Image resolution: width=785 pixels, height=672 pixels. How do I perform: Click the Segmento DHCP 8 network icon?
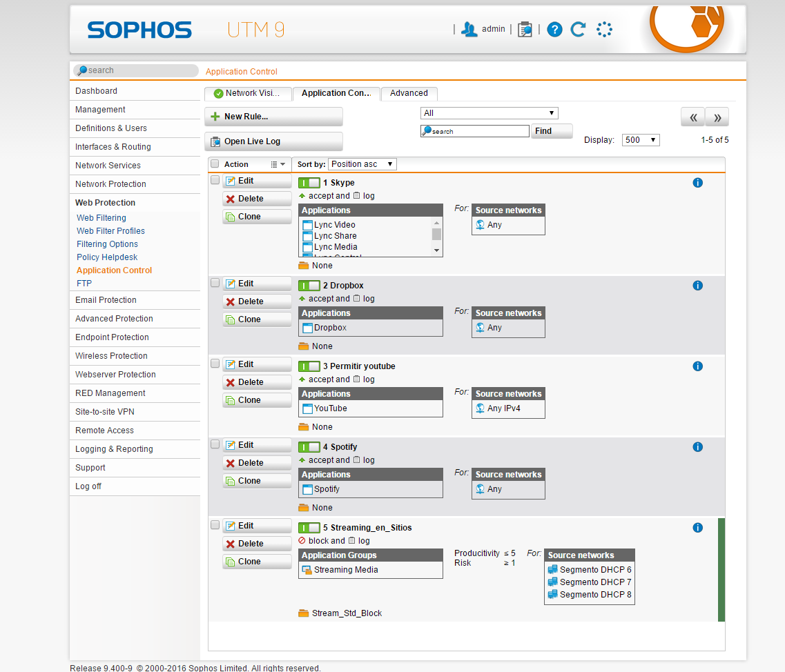click(x=553, y=595)
